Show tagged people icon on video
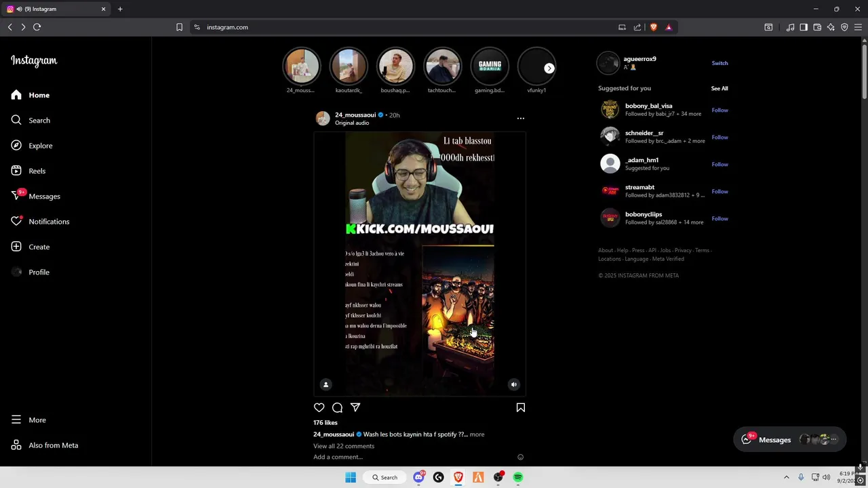The image size is (868, 488). click(x=325, y=384)
